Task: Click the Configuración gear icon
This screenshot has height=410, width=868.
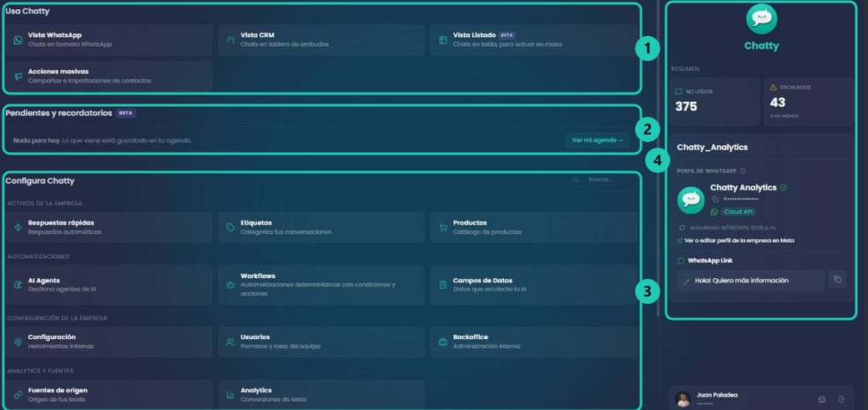Action: pyautogui.click(x=18, y=342)
